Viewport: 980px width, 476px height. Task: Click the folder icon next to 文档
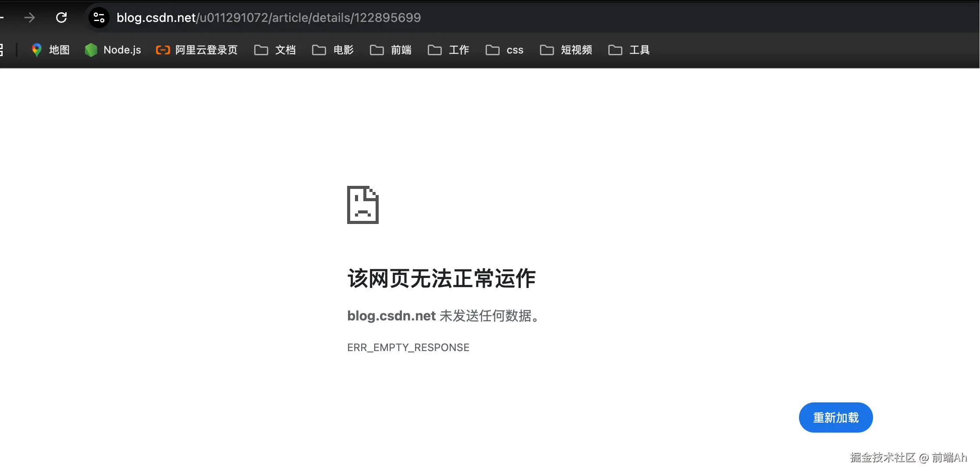click(x=261, y=50)
